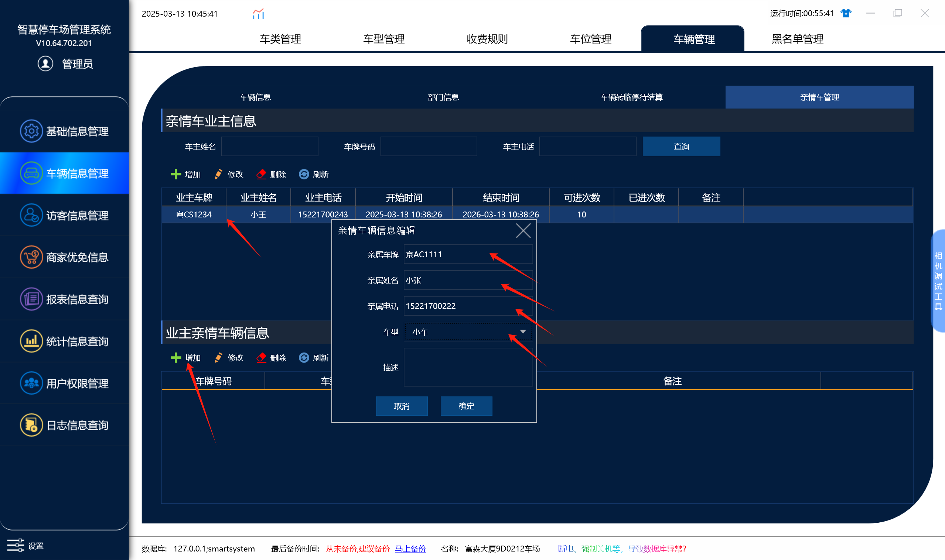Screen dimensions: 945x560
Task: Click 增加 in the 业主亲情车辆信息 toolbar
Action: (x=186, y=358)
